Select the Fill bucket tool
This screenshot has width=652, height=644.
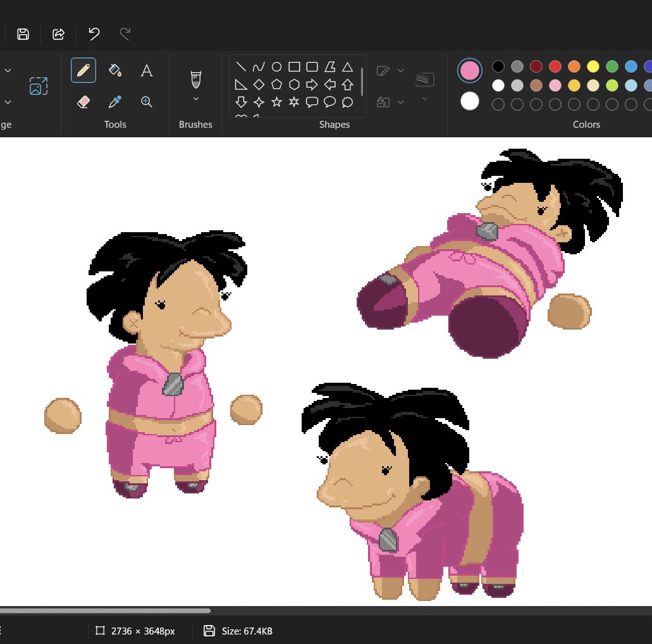pyautogui.click(x=114, y=70)
